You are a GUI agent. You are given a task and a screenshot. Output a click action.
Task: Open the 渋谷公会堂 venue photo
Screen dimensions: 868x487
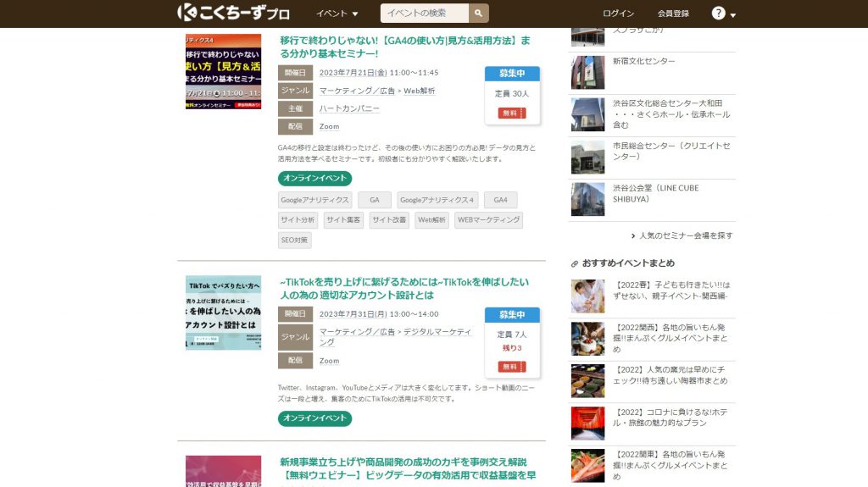pos(588,199)
